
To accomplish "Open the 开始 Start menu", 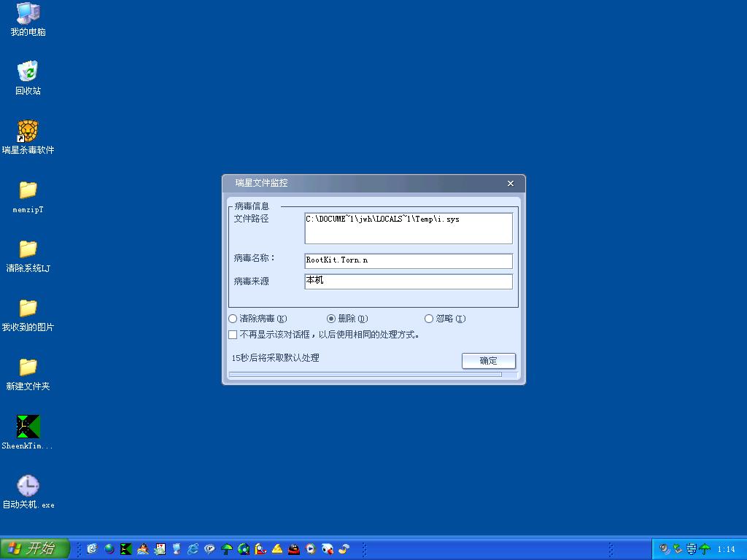I will pyautogui.click(x=35, y=548).
